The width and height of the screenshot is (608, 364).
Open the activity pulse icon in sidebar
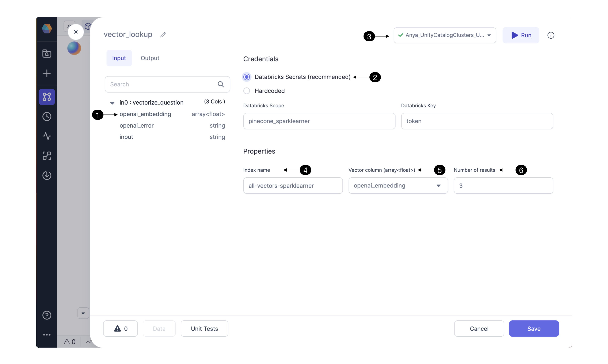click(47, 136)
